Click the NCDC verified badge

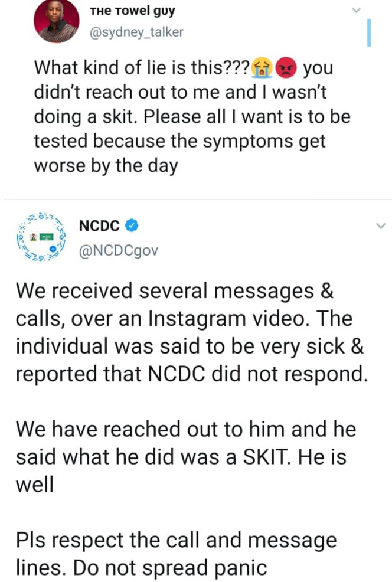[132, 225]
